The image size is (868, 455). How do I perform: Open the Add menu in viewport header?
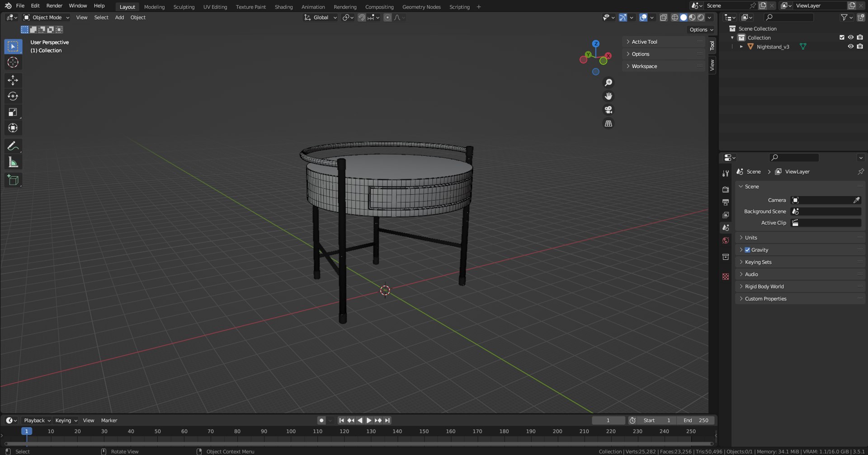click(x=119, y=17)
